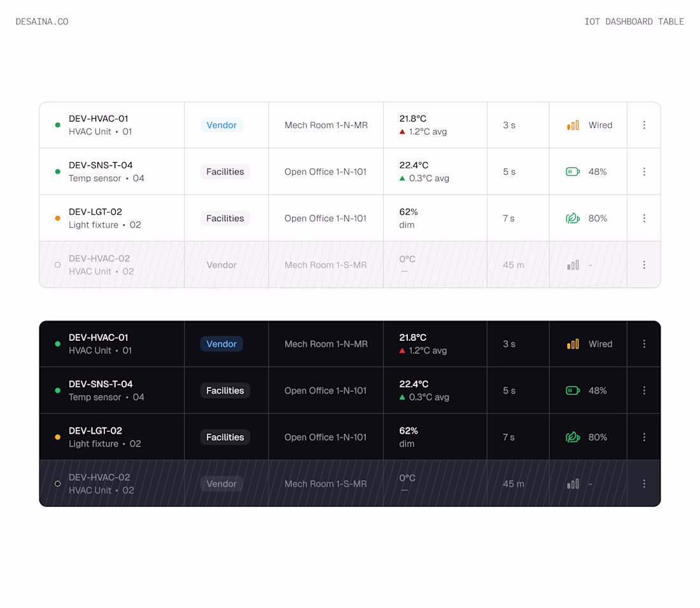Click Mech Room 1-S-MR location in light table
The width and height of the screenshot is (700, 608).
tap(325, 265)
